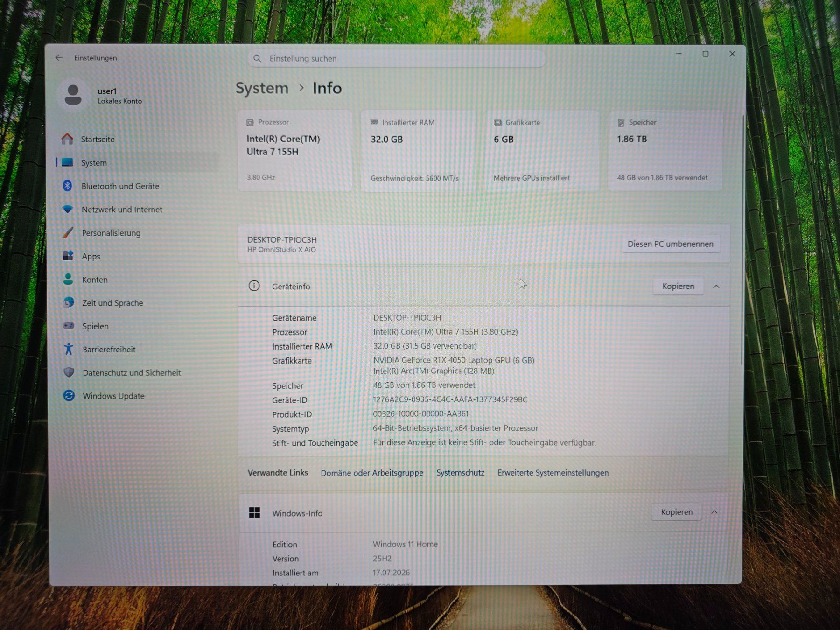Click the Personalisierung brush icon
This screenshot has height=630, width=840.
pyautogui.click(x=68, y=232)
